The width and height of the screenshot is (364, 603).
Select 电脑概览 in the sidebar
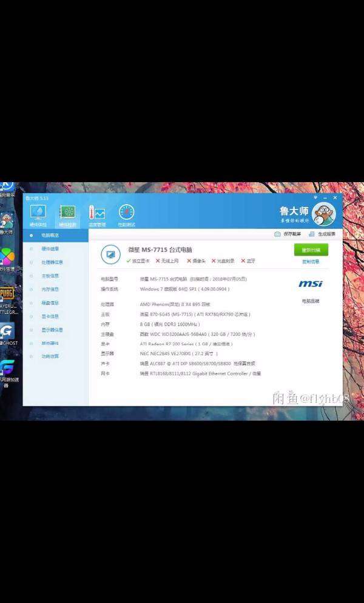[55, 236]
